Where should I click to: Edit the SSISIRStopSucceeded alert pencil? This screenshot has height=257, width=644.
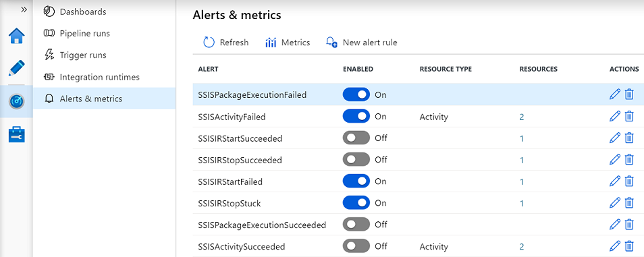coord(615,159)
